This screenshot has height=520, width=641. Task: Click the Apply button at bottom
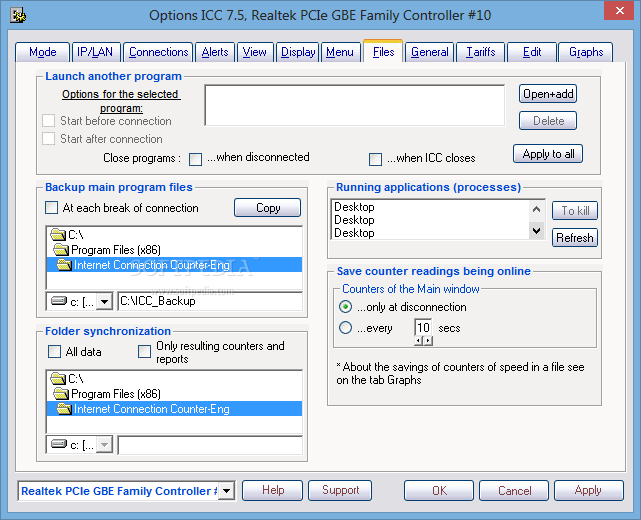click(589, 490)
